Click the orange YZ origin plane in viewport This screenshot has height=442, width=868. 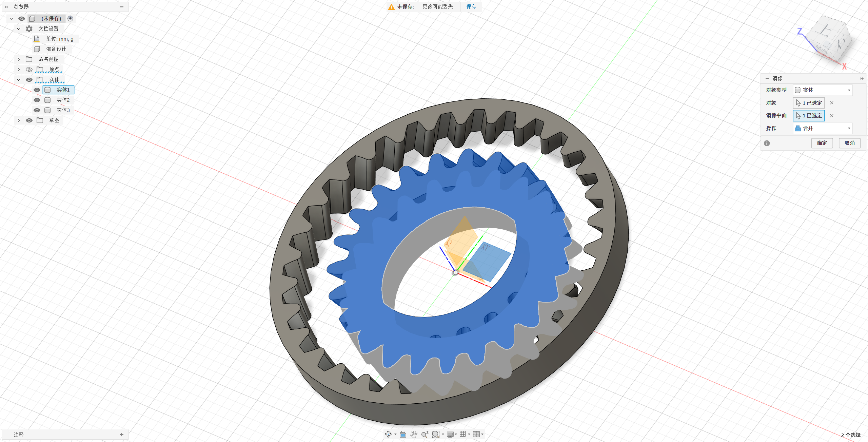[462, 239]
